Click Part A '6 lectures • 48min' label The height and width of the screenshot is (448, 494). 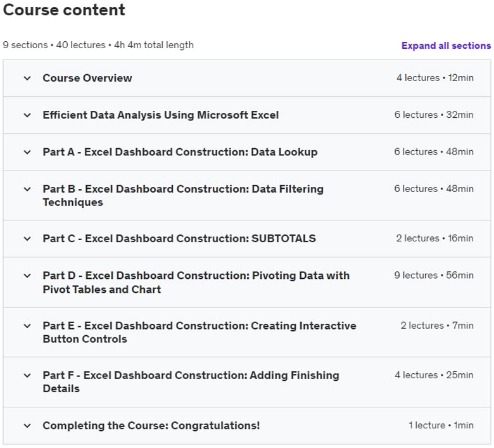(434, 151)
